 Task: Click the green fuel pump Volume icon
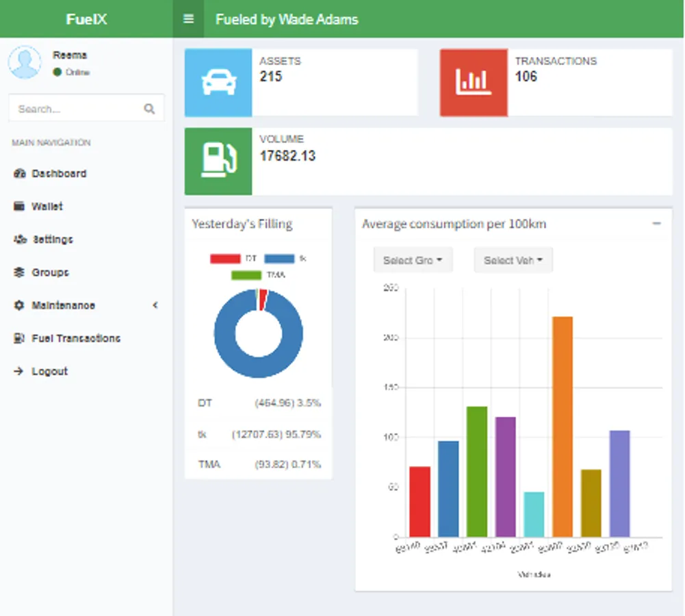(218, 162)
